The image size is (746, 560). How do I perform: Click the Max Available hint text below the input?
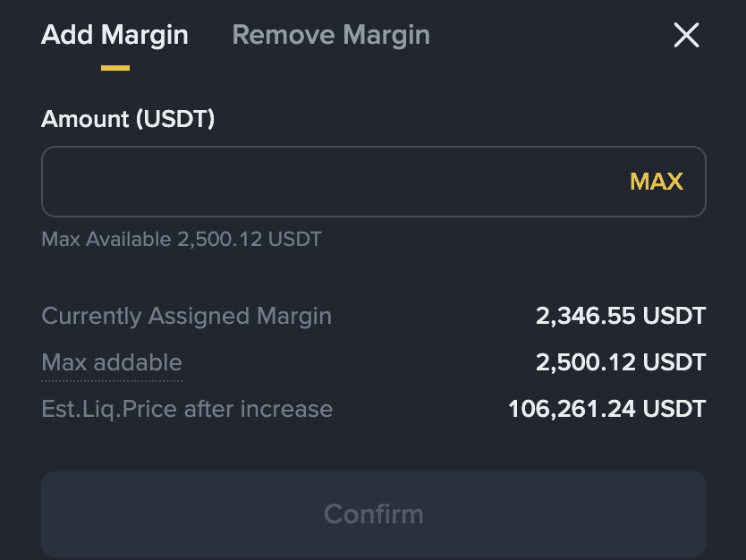[182, 239]
